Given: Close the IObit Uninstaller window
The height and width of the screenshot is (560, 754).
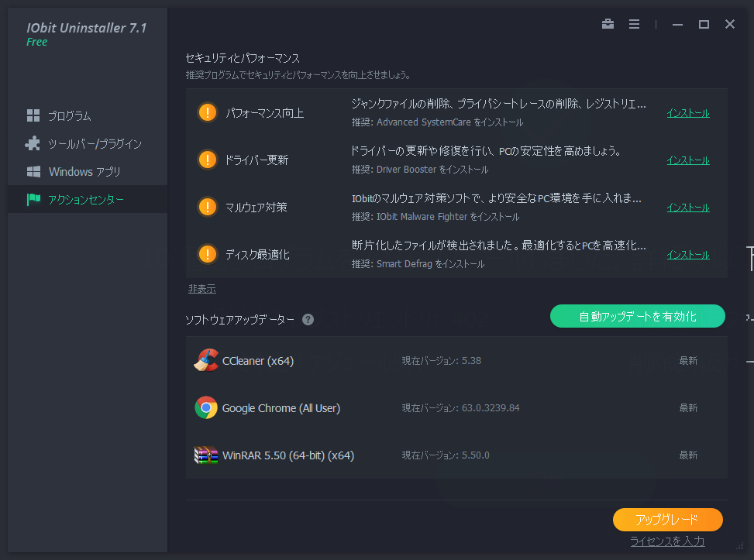Looking at the screenshot, I should coord(730,24).
